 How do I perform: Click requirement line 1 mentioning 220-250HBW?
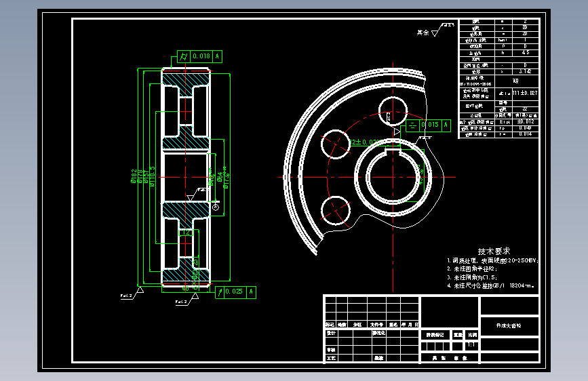click(x=493, y=260)
